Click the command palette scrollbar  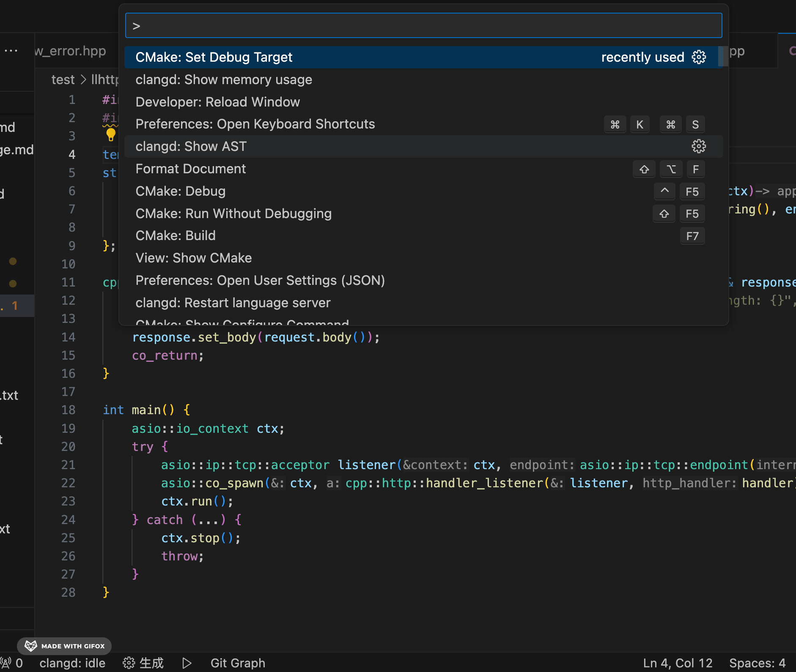[723, 56]
